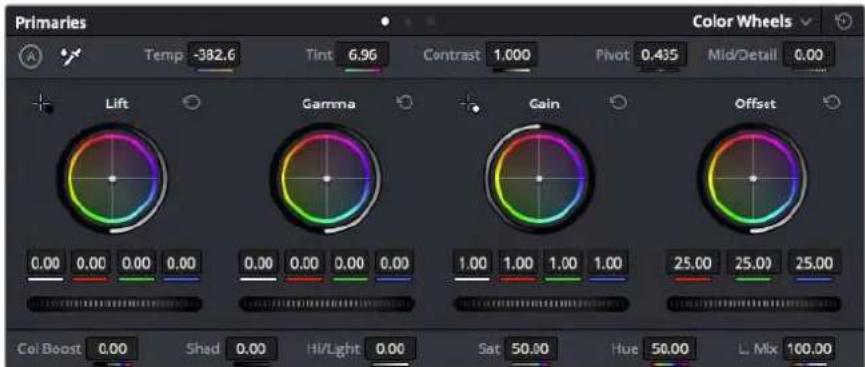
Task: Select the Offset blue value field
Action: tap(814, 263)
